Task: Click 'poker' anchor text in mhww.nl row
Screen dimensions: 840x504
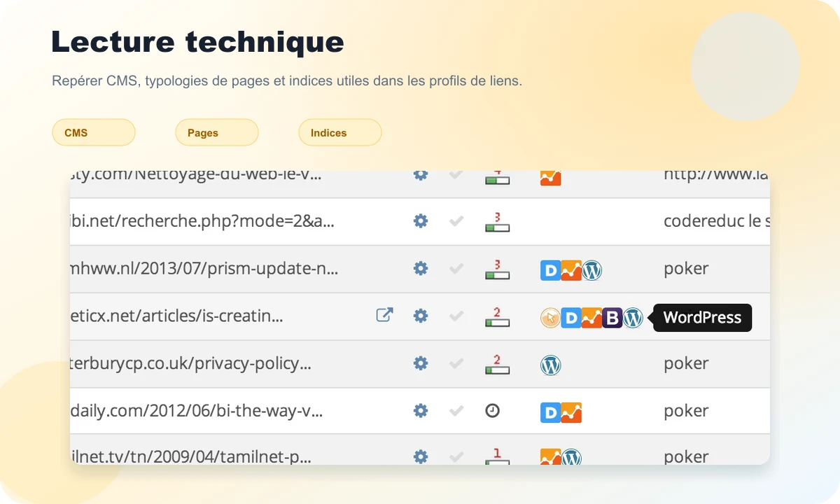Action: point(686,269)
